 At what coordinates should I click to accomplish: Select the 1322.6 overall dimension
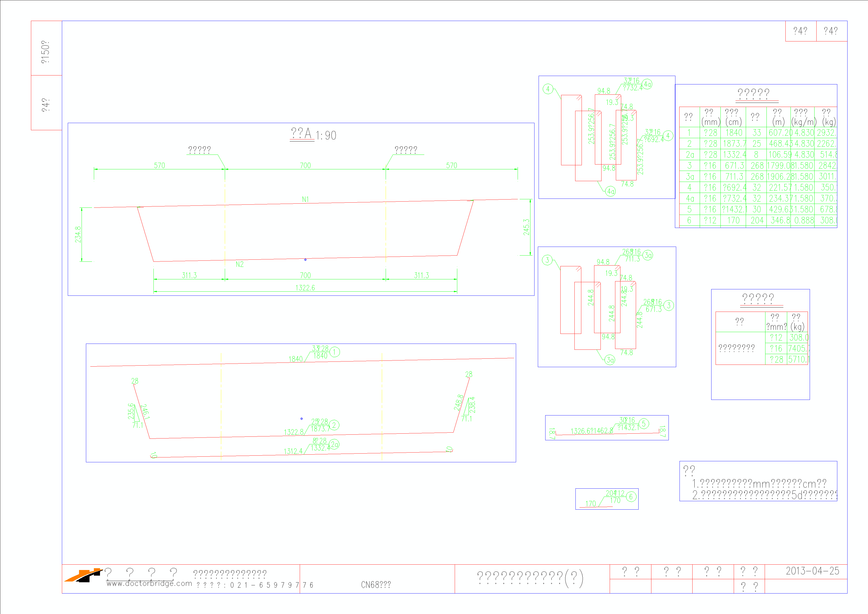click(x=305, y=288)
